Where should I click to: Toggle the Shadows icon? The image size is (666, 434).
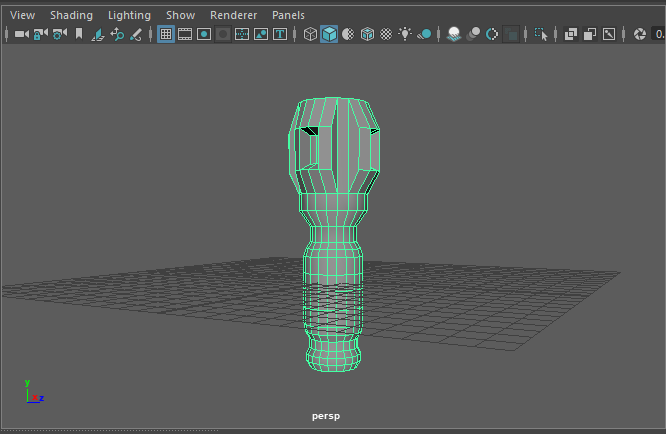[x=424, y=34]
